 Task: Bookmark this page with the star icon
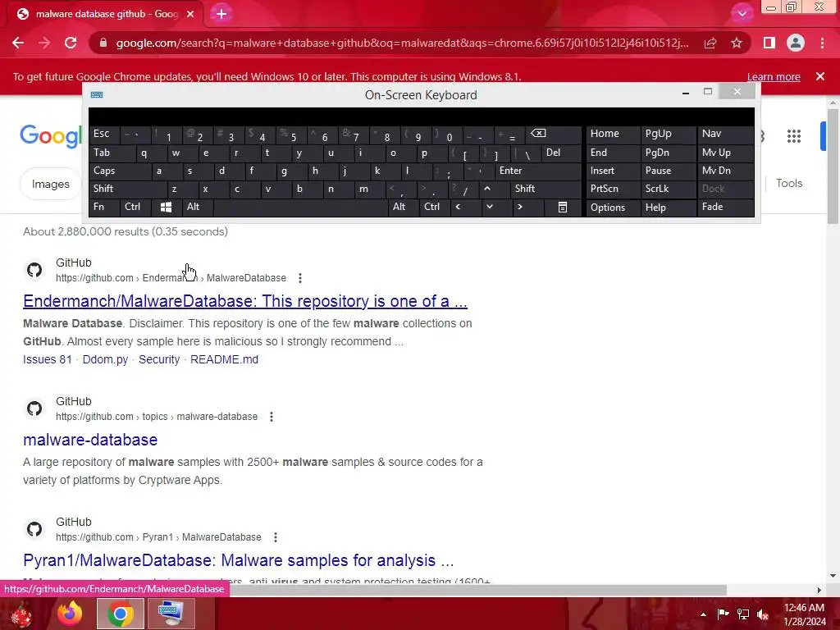(737, 43)
